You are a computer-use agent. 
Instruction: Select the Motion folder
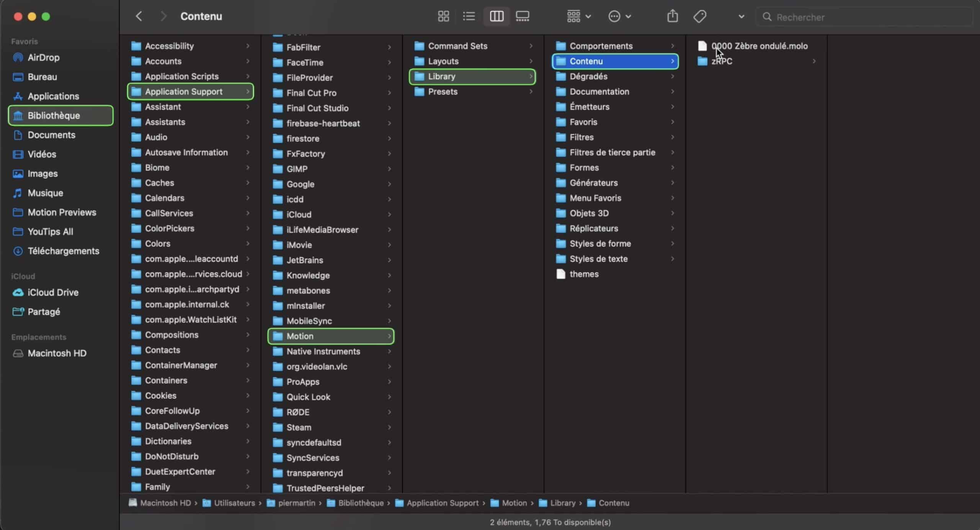click(x=331, y=336)
